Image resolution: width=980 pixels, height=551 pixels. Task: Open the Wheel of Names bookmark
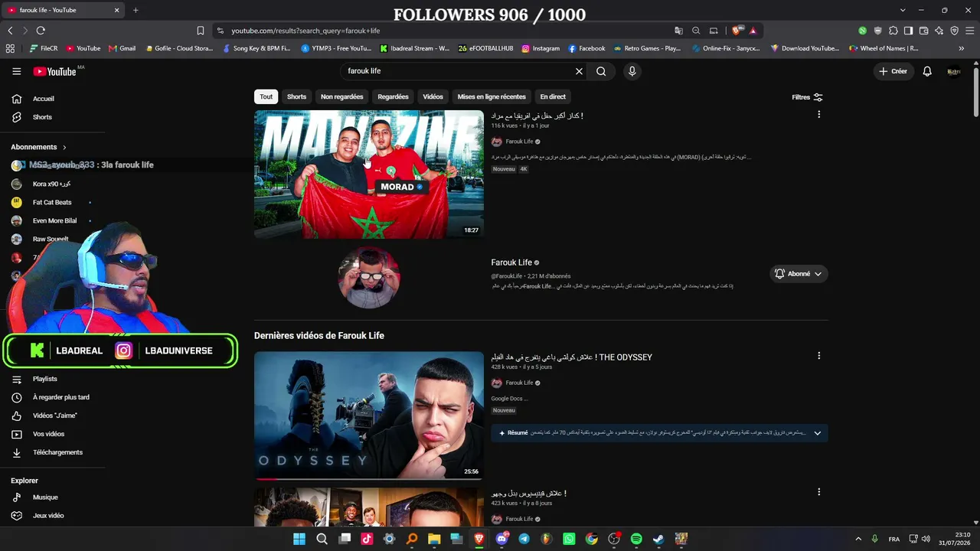tap(884, 48)
